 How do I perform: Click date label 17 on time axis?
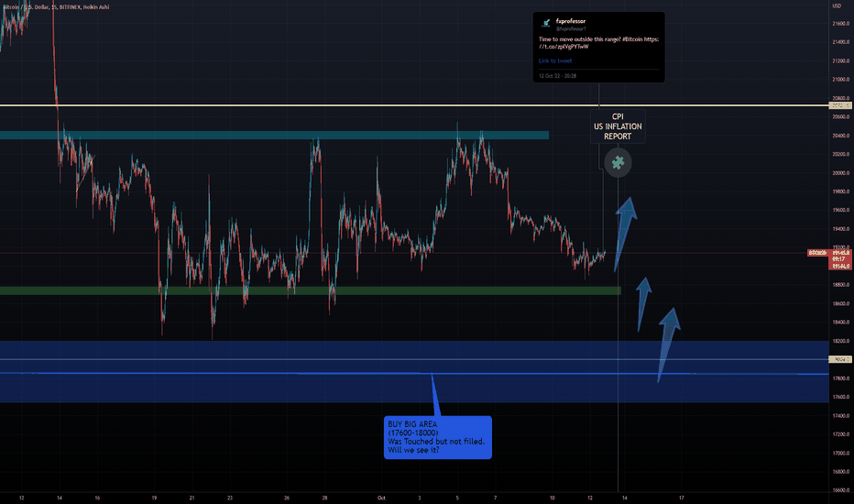click(682, 498)
